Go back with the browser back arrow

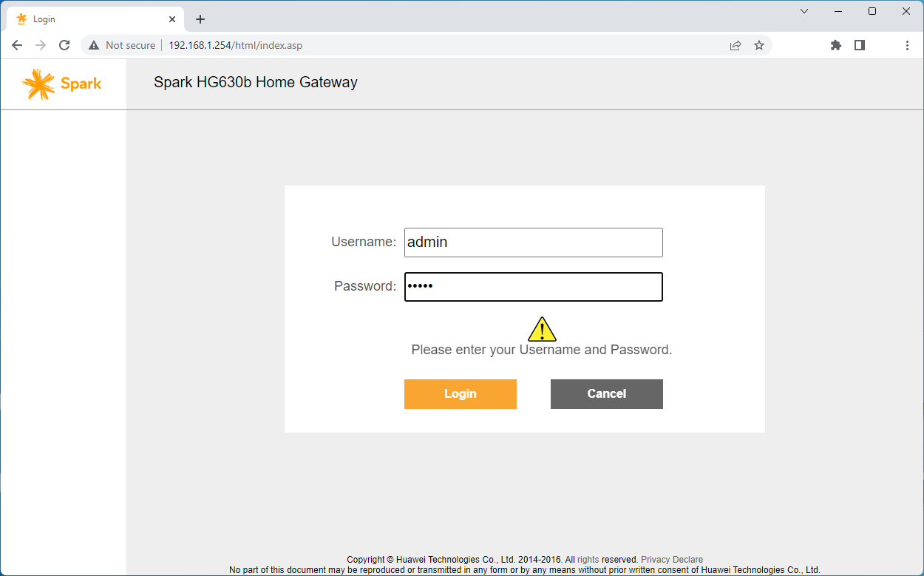point(17,45)
